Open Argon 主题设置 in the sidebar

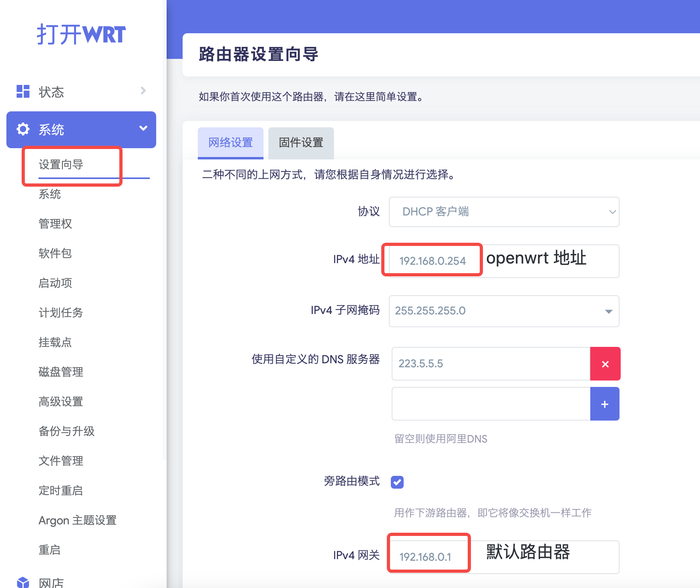78,520
